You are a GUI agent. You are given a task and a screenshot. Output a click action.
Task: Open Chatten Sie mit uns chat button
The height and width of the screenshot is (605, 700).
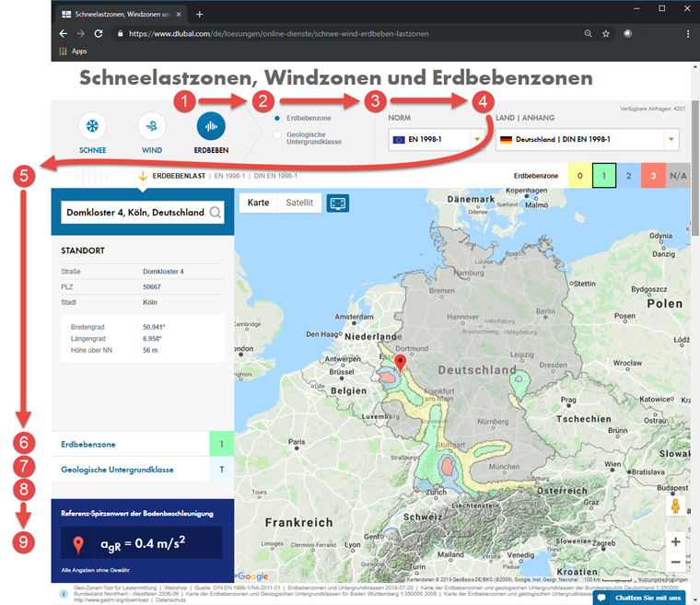pos(639,598)
